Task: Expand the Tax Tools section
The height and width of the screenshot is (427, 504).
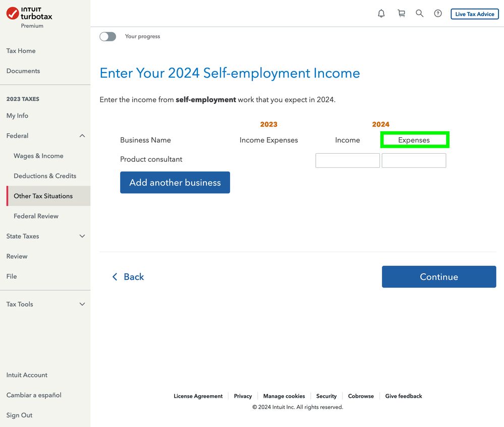Action: [82, 304]
